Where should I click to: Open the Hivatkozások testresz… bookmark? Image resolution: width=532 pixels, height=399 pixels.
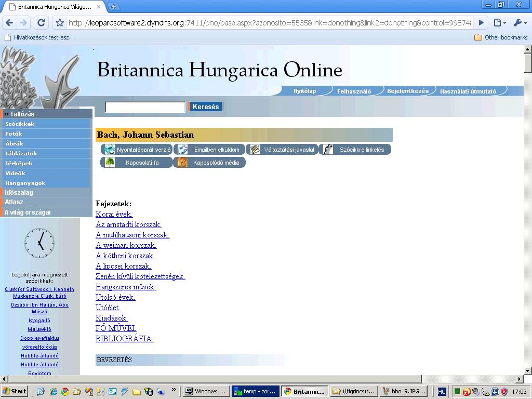pyautogui.click(x=39, y=37)
